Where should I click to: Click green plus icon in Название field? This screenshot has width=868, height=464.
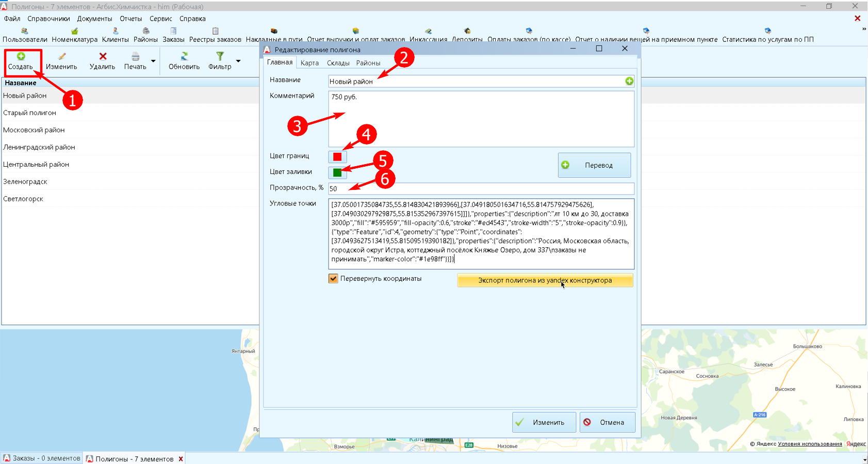pos(629,81)
